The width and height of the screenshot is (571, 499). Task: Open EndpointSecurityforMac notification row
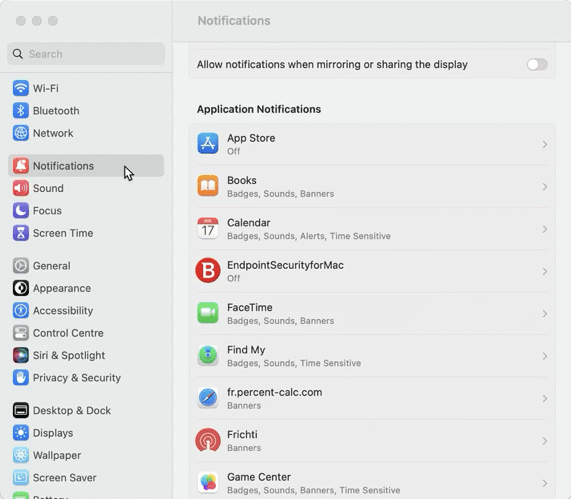[x=372, y=271]
